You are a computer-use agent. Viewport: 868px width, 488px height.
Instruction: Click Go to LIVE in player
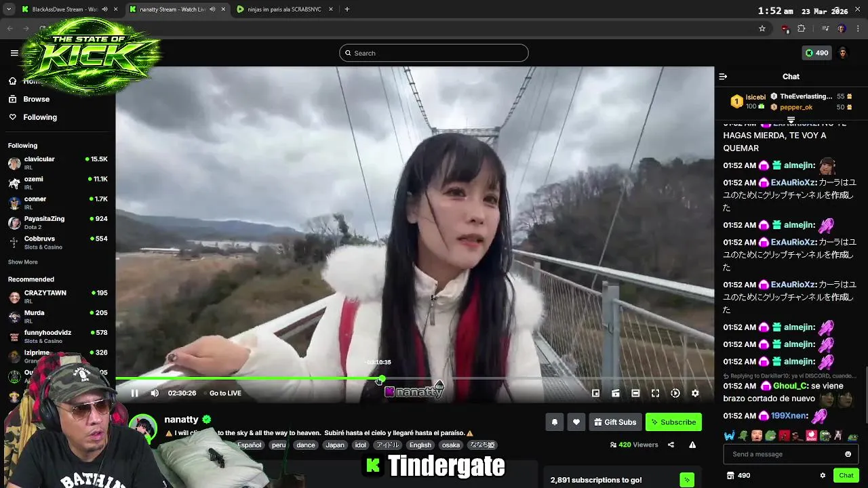(x=225, y=393)
